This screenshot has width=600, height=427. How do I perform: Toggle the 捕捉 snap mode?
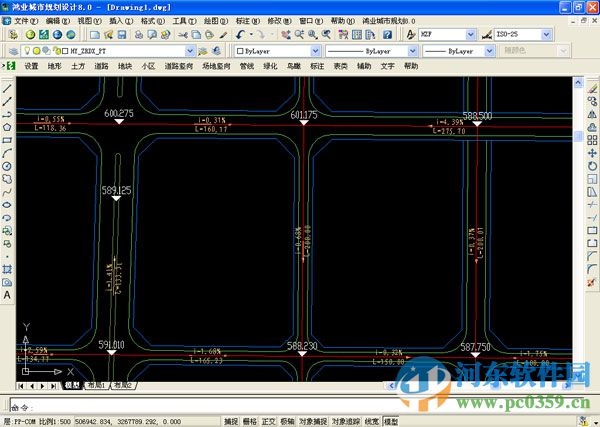[x=232, y=421]
